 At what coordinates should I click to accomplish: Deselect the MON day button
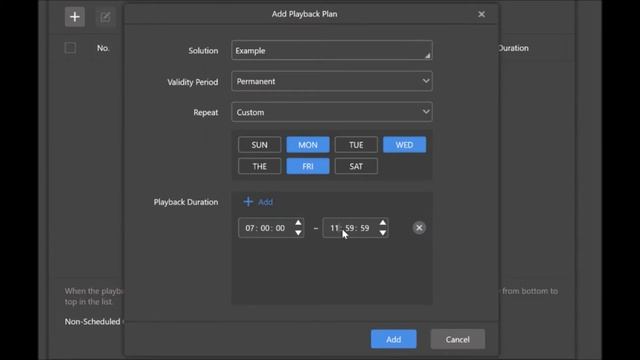[x=308, y=145]
